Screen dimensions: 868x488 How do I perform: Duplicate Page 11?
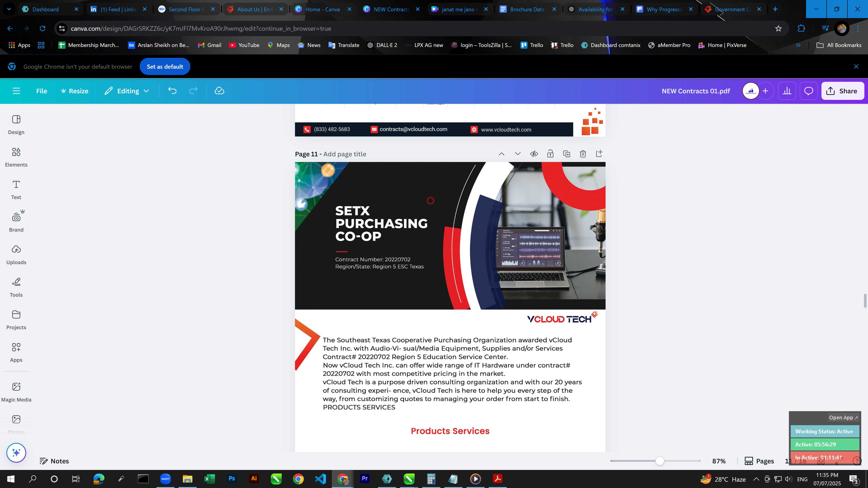point(566,154)
